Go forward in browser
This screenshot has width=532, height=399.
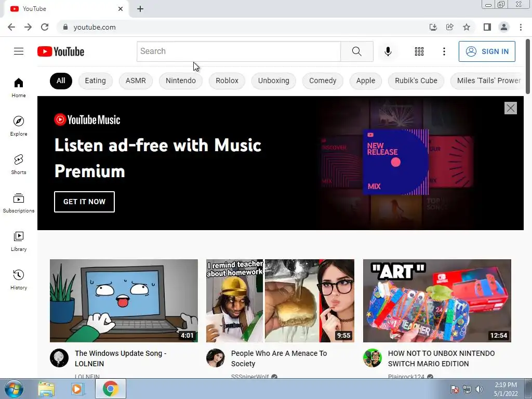28,27
